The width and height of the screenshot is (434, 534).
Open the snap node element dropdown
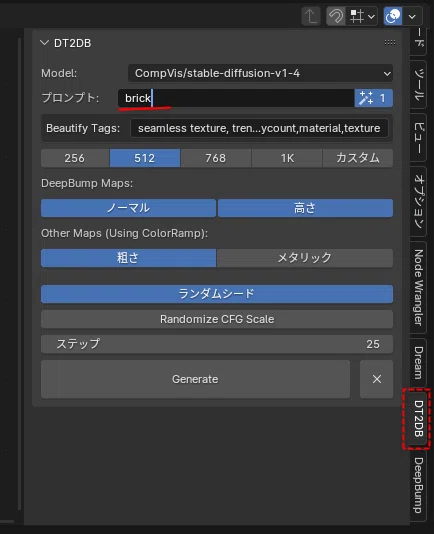(x=362, y=16)
